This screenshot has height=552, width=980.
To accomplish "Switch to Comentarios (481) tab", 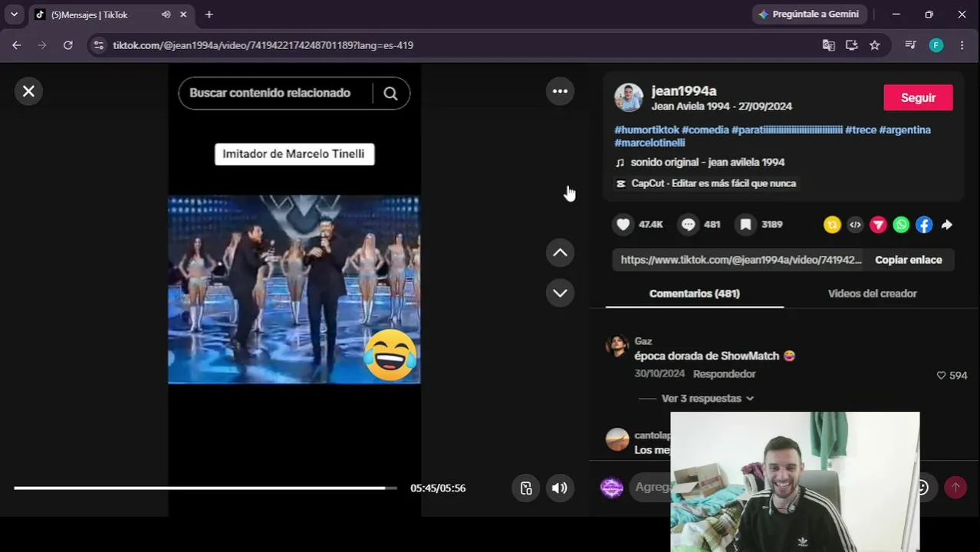I will click(695, 294).
